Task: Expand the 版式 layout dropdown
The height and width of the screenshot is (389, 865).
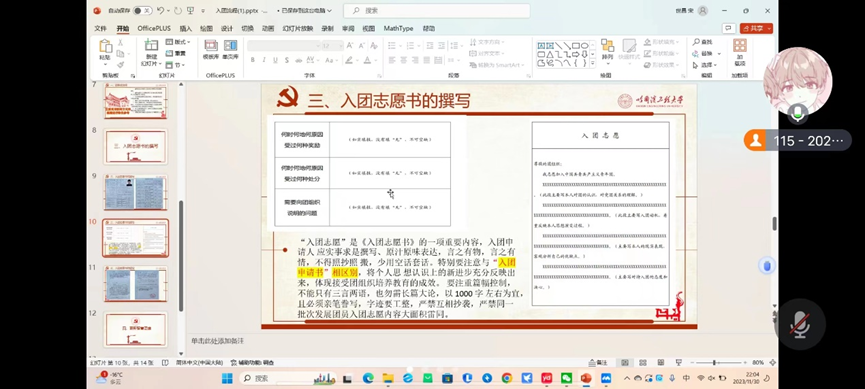Action: (x=178, y=42)
